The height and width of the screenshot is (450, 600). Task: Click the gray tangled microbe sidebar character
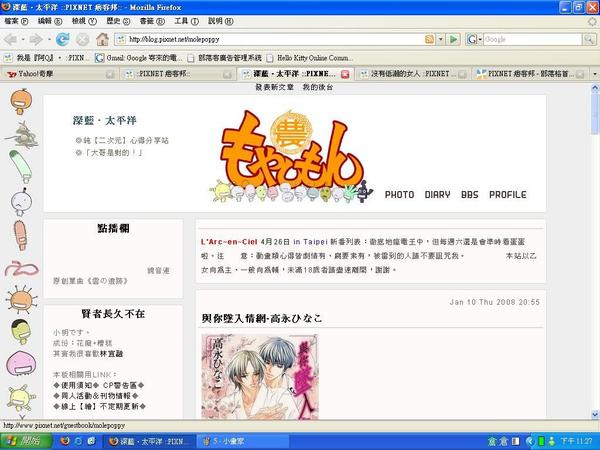(x=22, y=135)
